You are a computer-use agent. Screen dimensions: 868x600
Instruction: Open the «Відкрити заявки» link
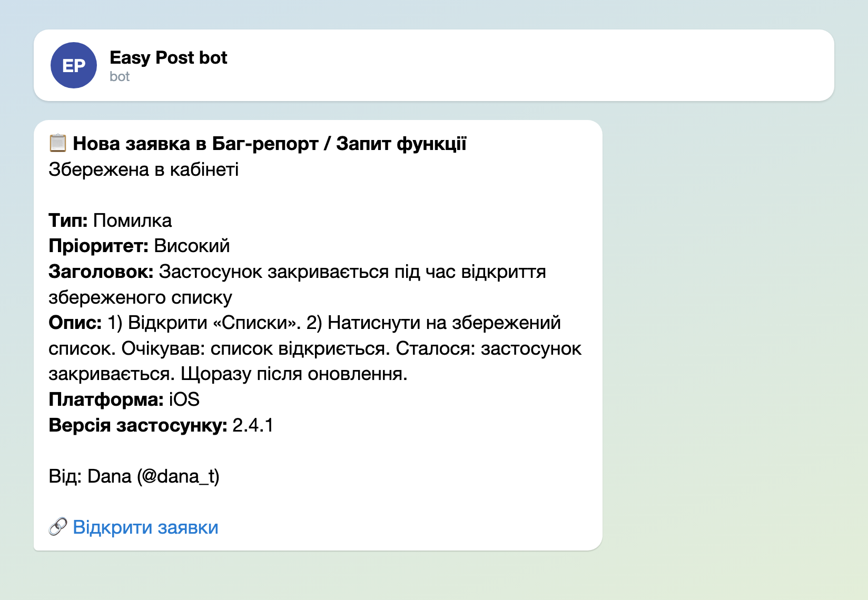145,527
